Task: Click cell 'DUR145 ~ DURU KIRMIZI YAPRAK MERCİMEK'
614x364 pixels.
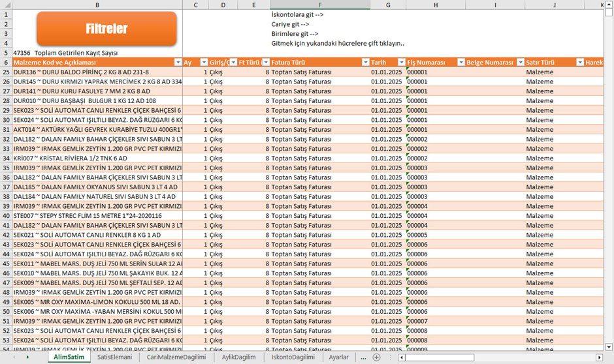Action: click(97, 82)
